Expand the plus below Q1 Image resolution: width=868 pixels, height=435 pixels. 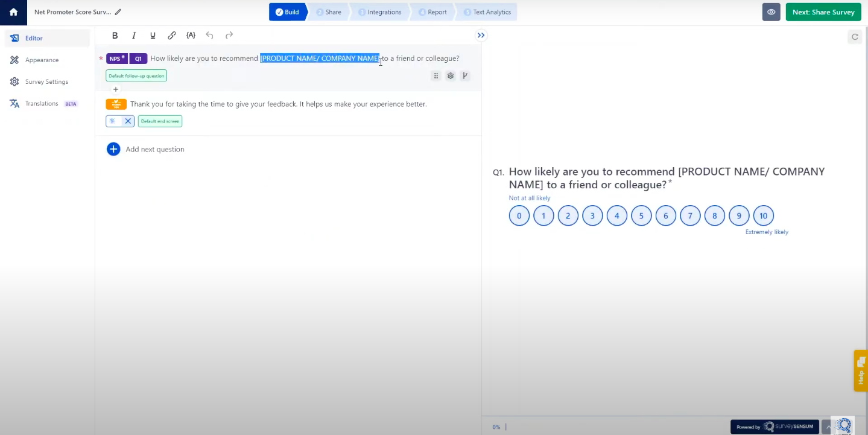[116, 89]
